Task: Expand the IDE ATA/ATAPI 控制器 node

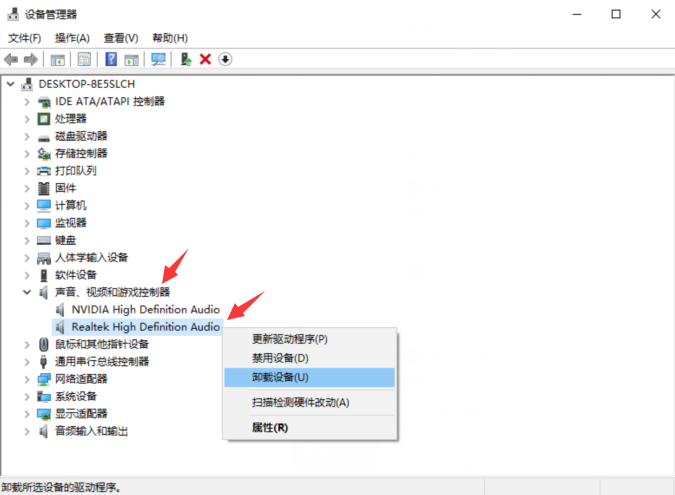Action: 27,102
